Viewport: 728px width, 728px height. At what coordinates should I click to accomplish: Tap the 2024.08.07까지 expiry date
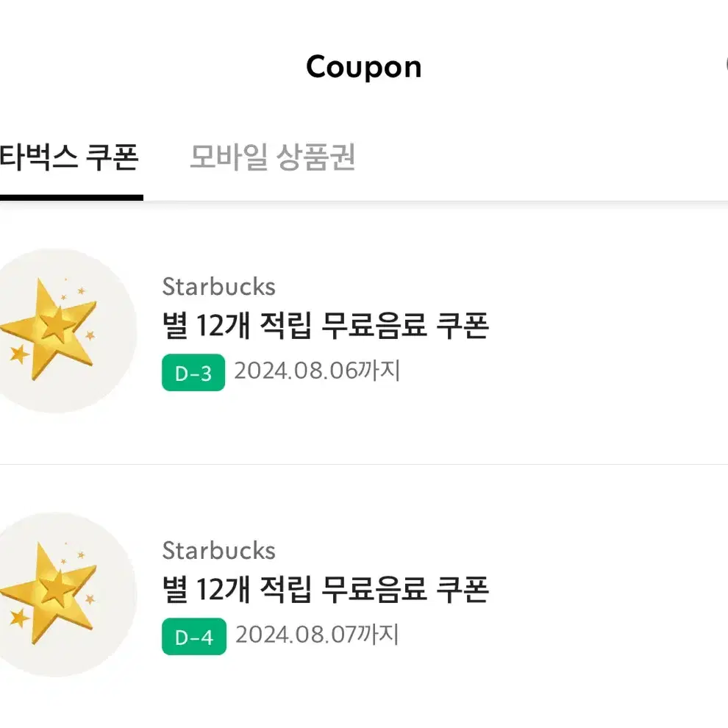pyautogui.click(x=317, y=635)
